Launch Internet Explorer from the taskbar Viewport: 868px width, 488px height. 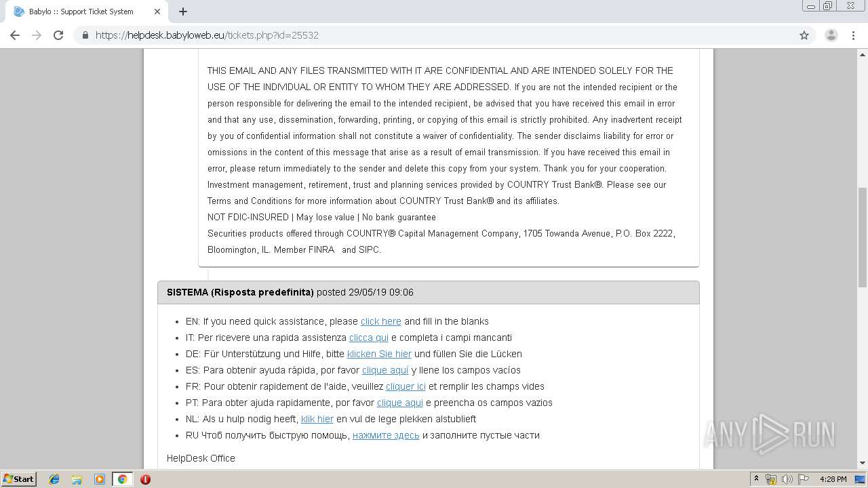pyautogui.click(x=54, y=479)
